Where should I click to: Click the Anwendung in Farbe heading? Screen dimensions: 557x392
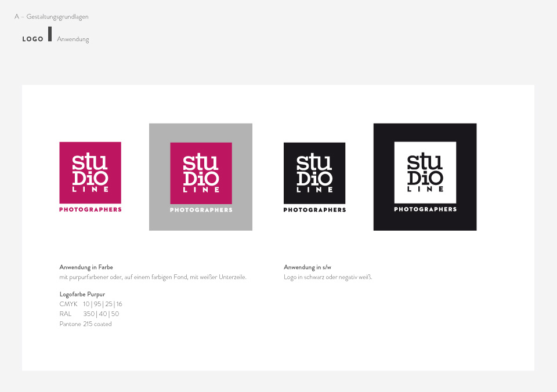pyautogui.click(x=86, y=267)
